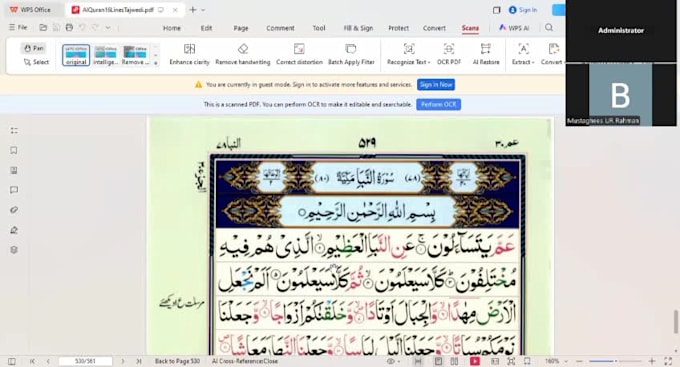Switch to the Tool tab
680x367 pixels.
[x=319, y=28]
